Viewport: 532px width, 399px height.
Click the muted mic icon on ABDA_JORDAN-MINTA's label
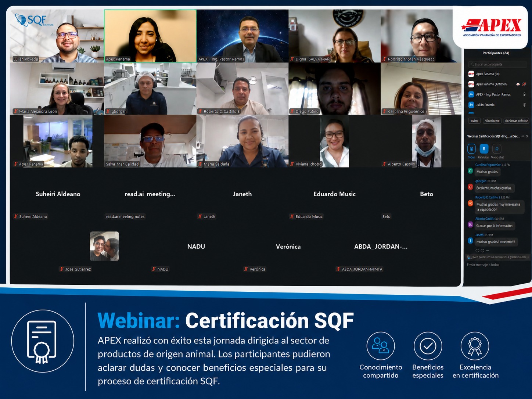pyautogui.click(x=338, y=269)
